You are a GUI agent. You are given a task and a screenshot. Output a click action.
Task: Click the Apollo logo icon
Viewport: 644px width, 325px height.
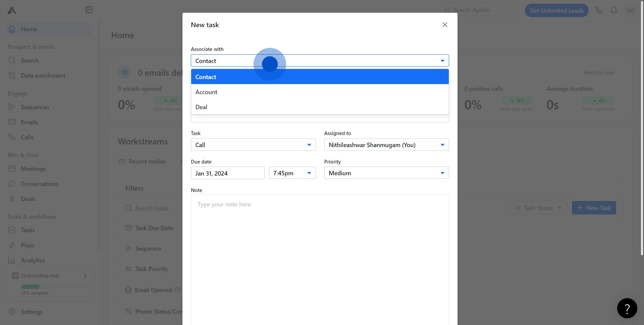(x=12, y=10)
